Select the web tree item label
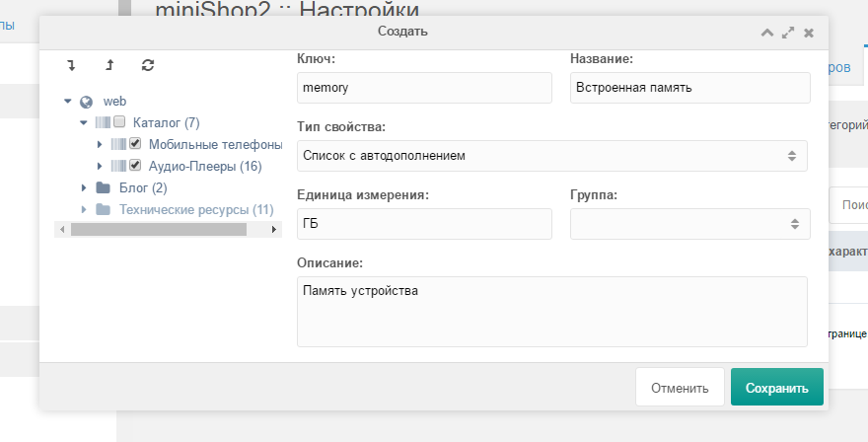The width and height of the screenshot is (868, 442). pyautogui.click(x=114, y=102)
